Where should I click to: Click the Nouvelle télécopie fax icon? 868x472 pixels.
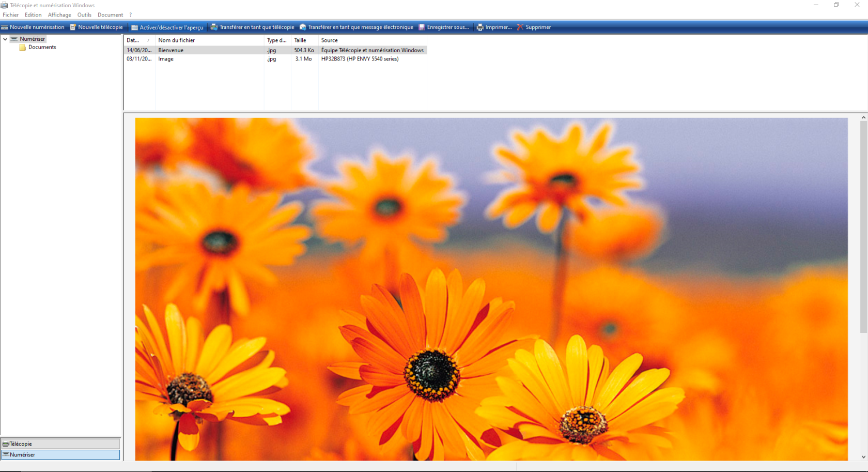[73, 27]
